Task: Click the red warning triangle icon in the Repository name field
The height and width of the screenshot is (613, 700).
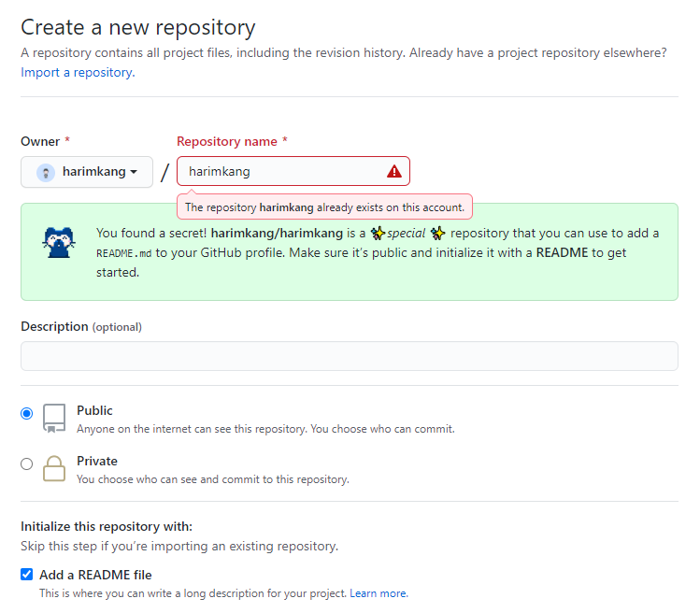Action: pos(394,171)
